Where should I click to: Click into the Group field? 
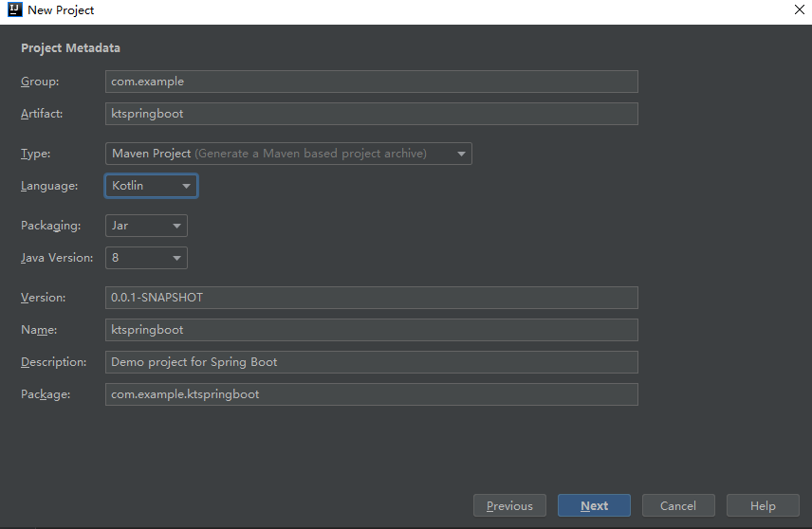coord(371,82)
